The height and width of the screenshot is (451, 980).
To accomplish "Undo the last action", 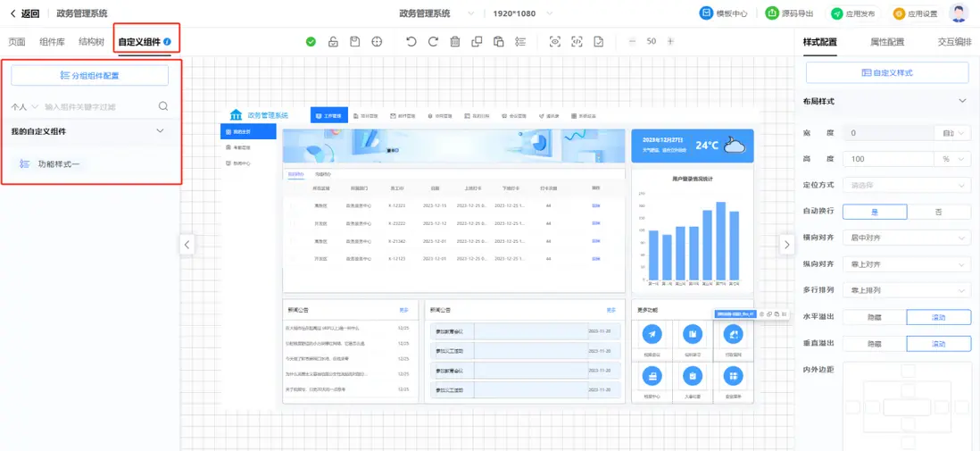I will 411,42.
